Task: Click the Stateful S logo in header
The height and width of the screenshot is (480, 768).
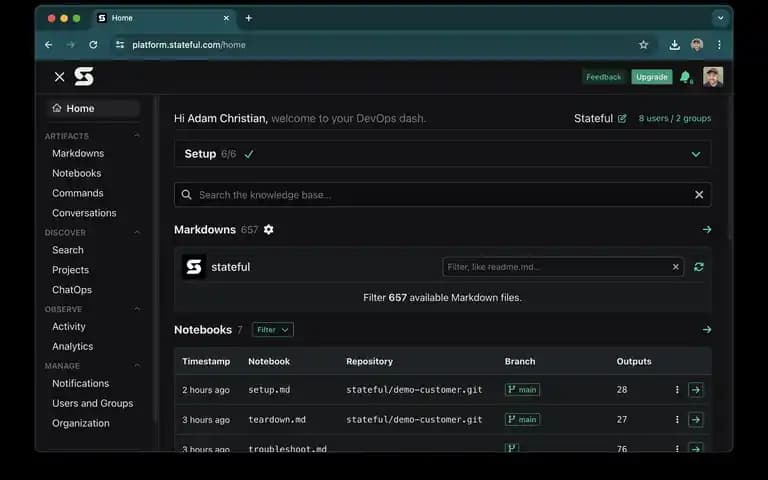Action: (x=84, y=76)
